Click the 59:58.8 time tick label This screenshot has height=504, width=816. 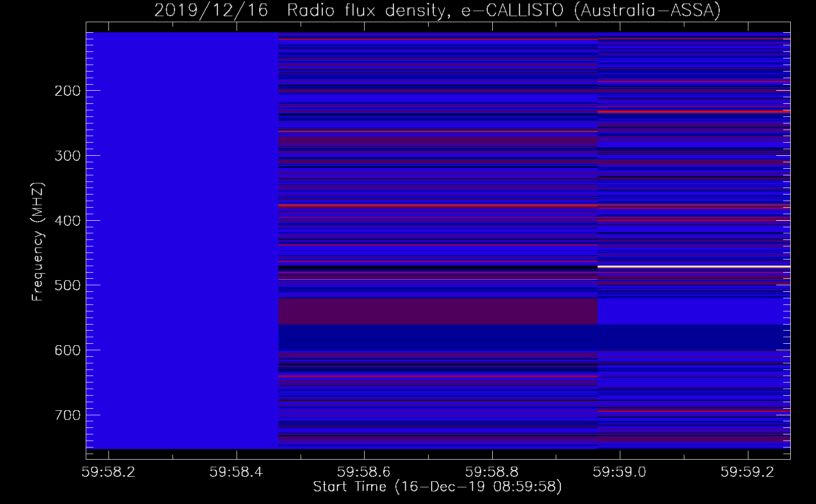(x=492, y=472)
